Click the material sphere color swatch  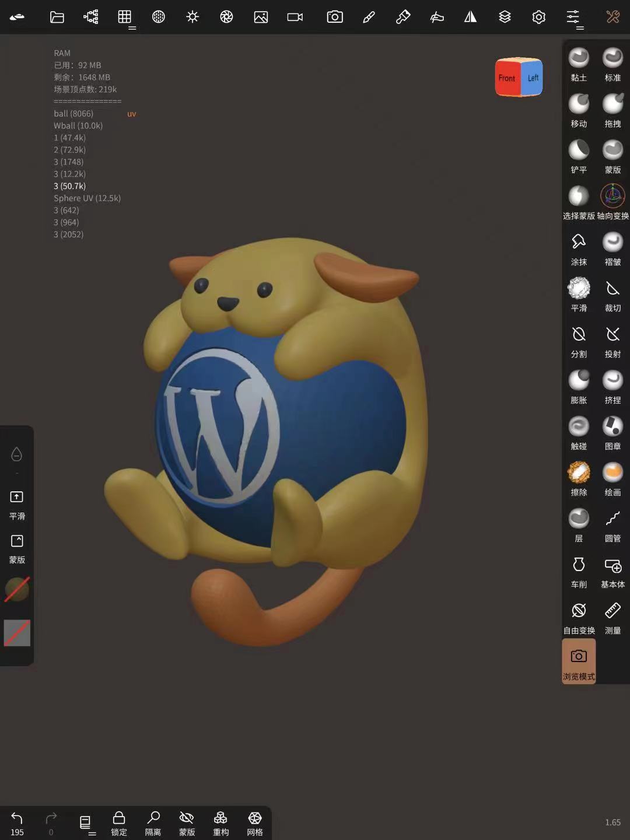point(17,589)
